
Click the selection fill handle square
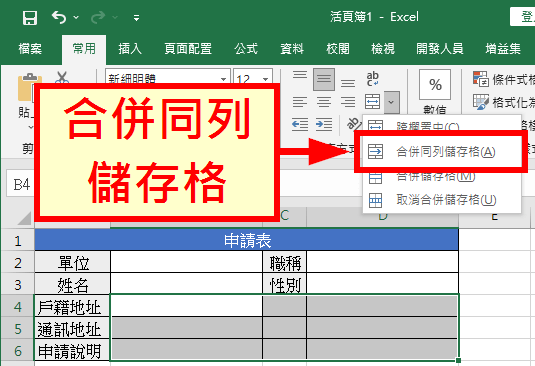(458, 360)
